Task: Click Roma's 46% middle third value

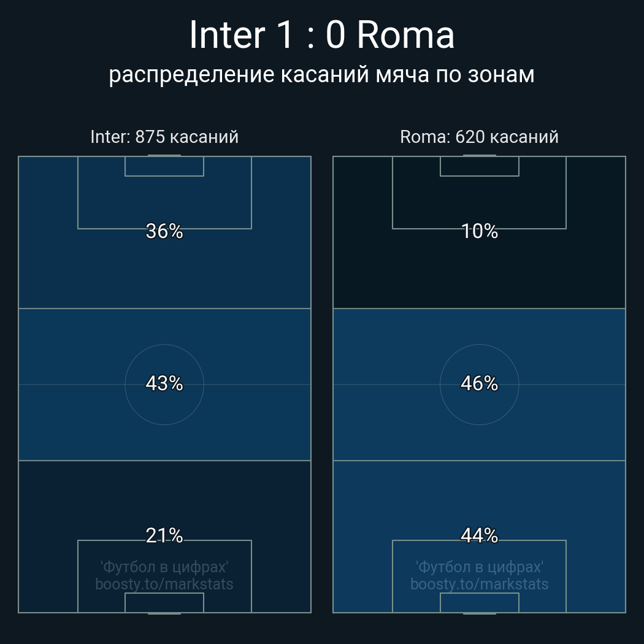Action: pos(479,383)
